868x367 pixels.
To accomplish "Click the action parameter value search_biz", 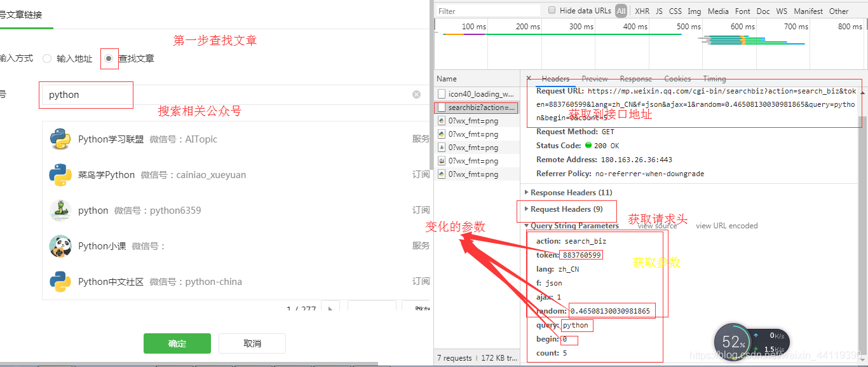I will click(585, 241).
